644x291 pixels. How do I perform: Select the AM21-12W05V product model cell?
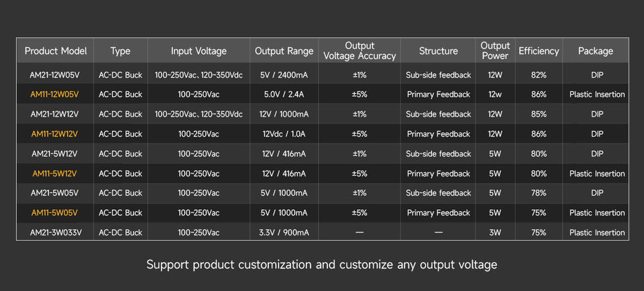click(54, 75)
